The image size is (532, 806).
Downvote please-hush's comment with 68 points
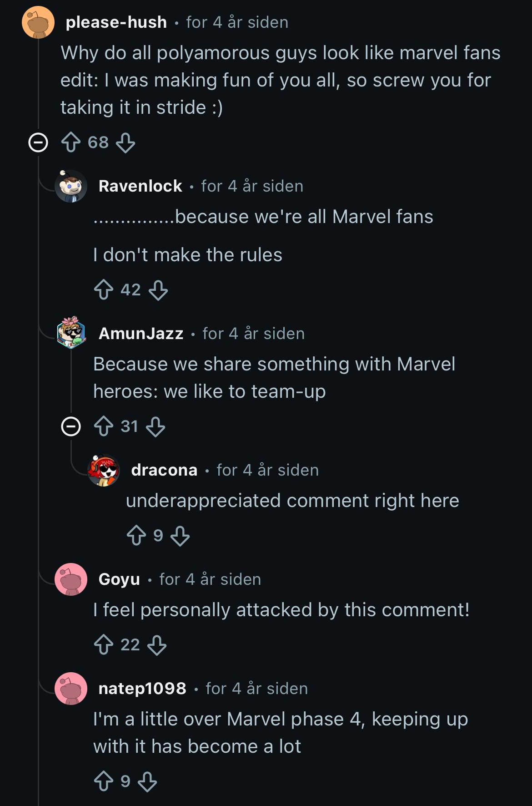[x=125, y=143]
